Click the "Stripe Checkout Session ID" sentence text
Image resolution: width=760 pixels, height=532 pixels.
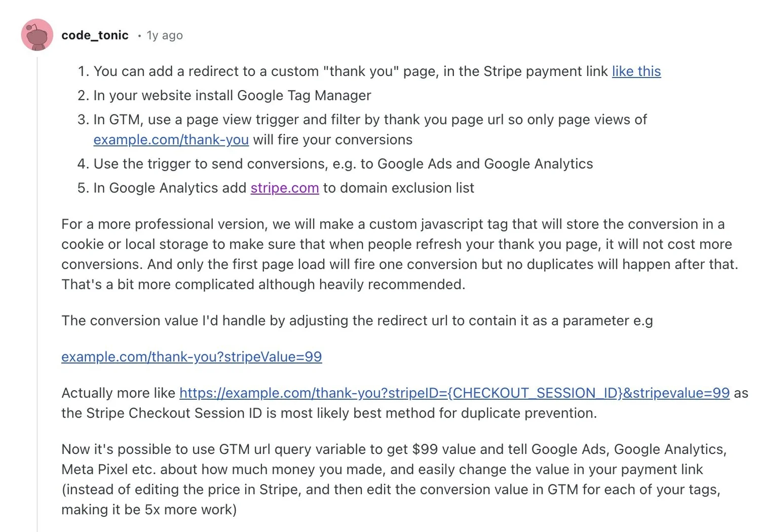pyautogui.click(x=329, y=413)
